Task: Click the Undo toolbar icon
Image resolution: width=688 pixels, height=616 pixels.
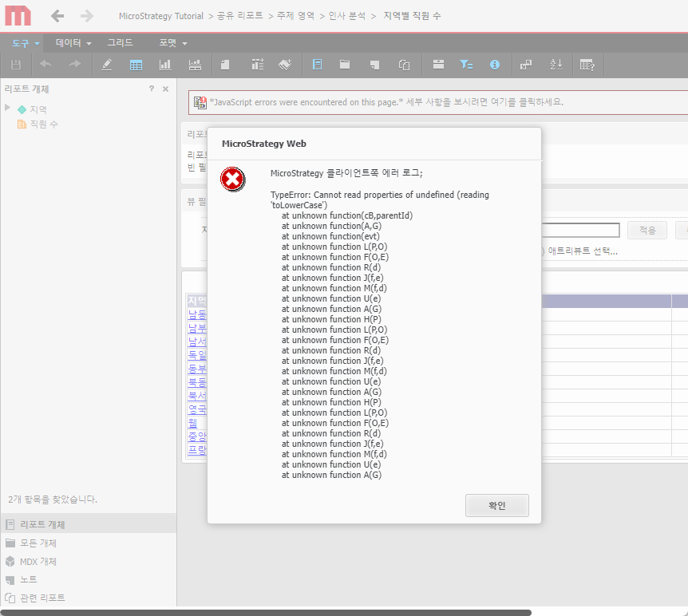Action: tap(45, 65)
